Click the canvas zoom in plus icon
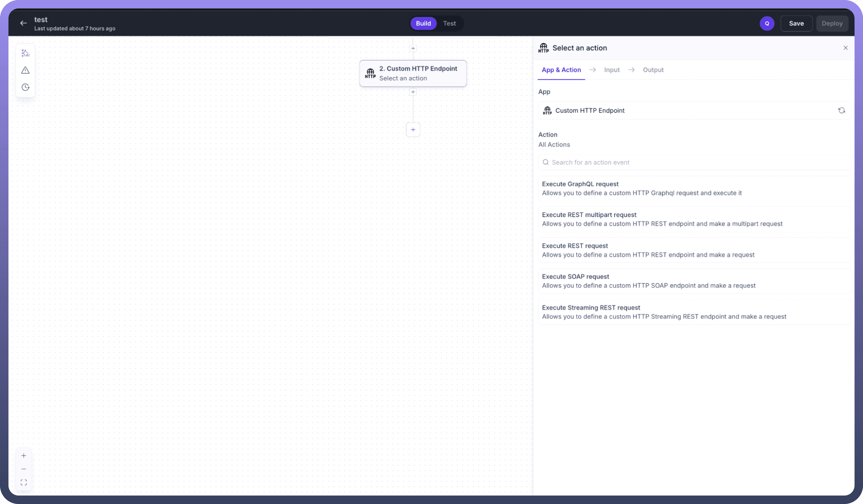Screen dimensions: 863x504 pyautogui.click(x=24, y=455)
